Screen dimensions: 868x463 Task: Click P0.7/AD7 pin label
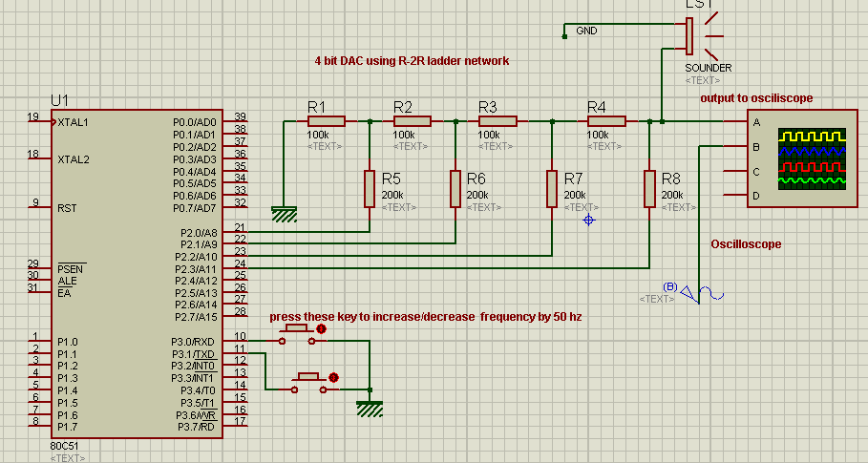coord(194,208)
